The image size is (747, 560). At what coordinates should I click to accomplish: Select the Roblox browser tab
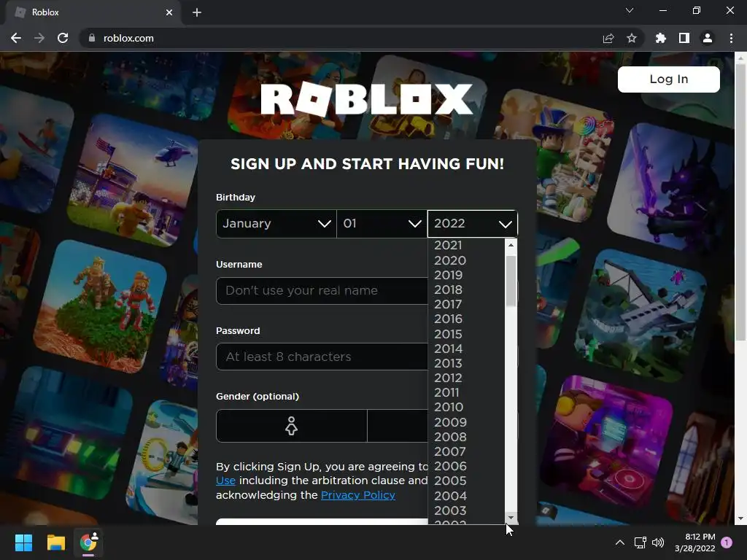pyautogui.click(x=93, y=12)
